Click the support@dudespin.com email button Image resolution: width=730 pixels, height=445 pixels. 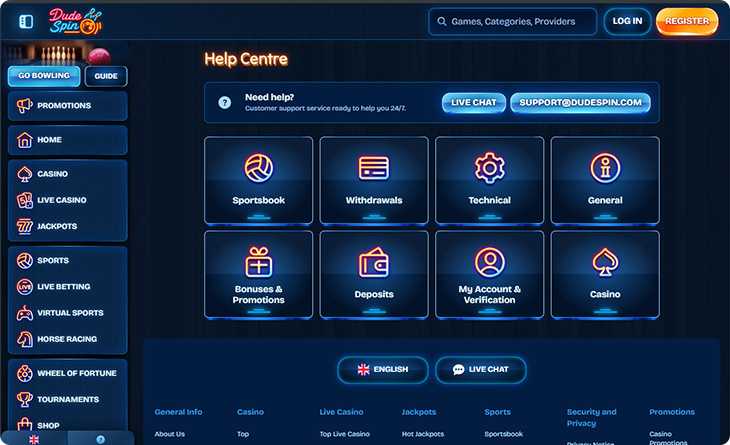click(580, 103)
